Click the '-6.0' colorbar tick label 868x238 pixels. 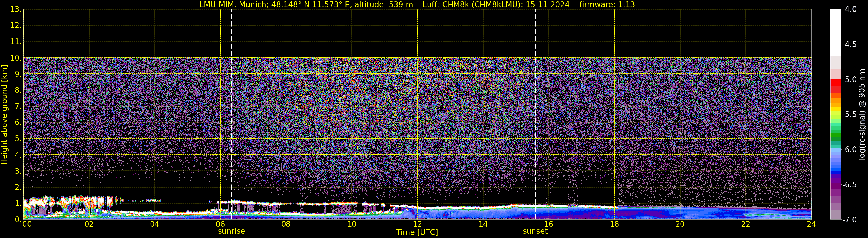(x=849, y=150)
